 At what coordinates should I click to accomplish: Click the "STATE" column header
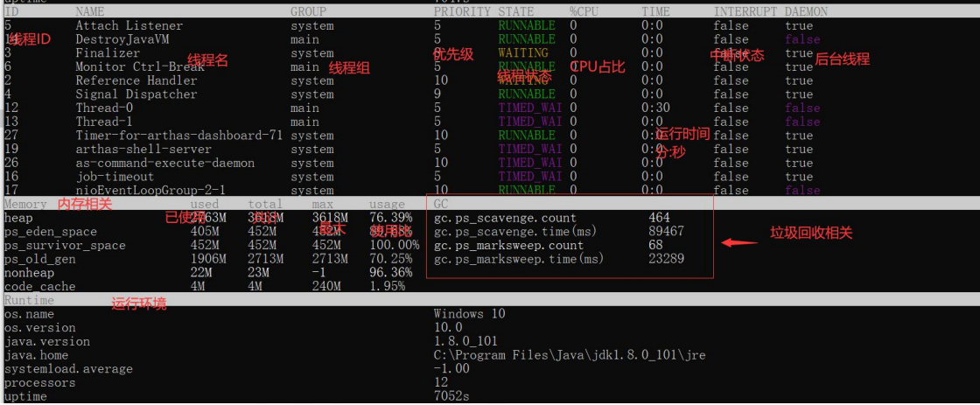tap(516, 11)
